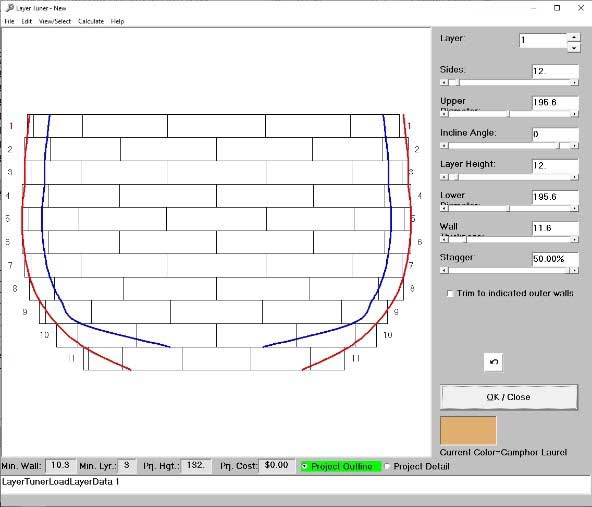Click the Current Color=Camphor Laurel label
Viewport: 592px width, 507px height.
503,452
